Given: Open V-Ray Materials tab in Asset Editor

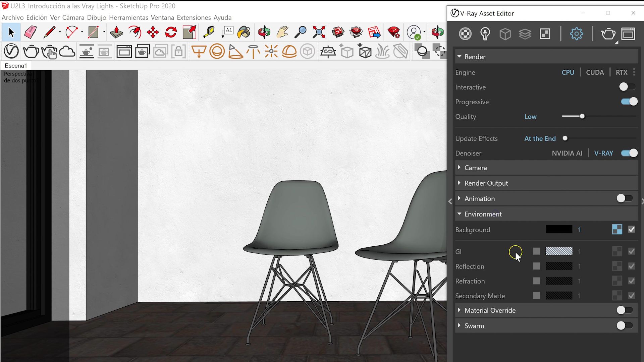Looking at the screenshot, I should click(465, 34).
